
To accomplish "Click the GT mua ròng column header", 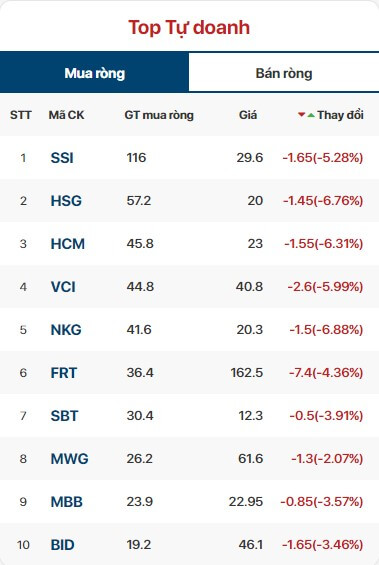I will point(159,115).
